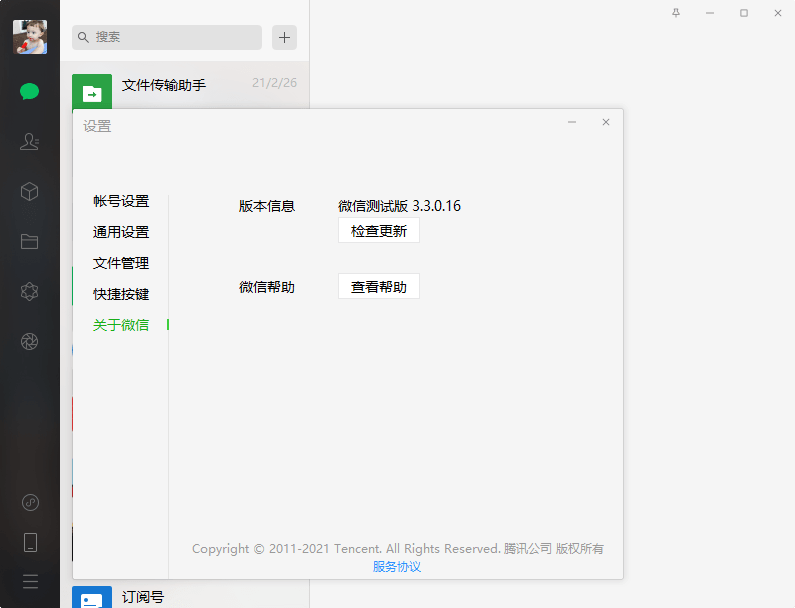Click the mobile phone icon in the sidebar
The width and height of the screenshot is (795, 608).
coord(30,542)
